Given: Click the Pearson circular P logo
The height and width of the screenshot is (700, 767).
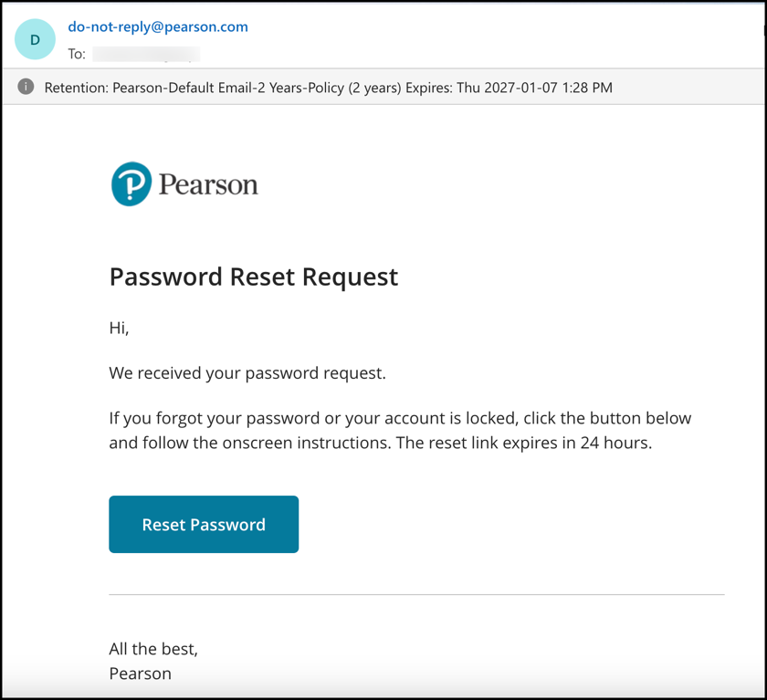Looking at the screenshot, I should coord(131,184).
